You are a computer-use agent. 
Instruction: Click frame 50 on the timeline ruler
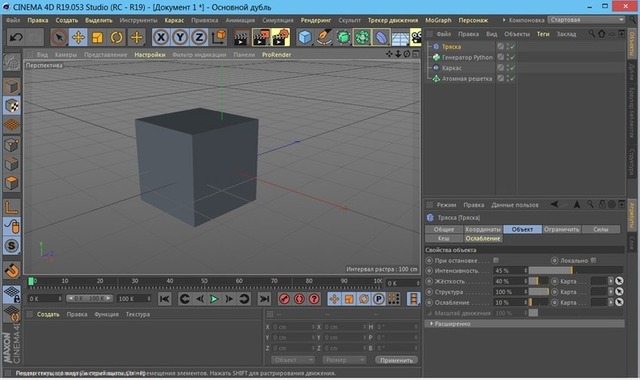tap(204, 281)
